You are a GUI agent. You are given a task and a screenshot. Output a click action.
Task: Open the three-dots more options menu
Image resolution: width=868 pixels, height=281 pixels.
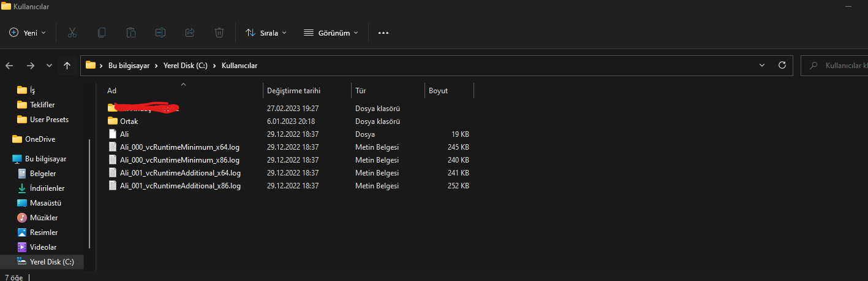pos(383,33)
